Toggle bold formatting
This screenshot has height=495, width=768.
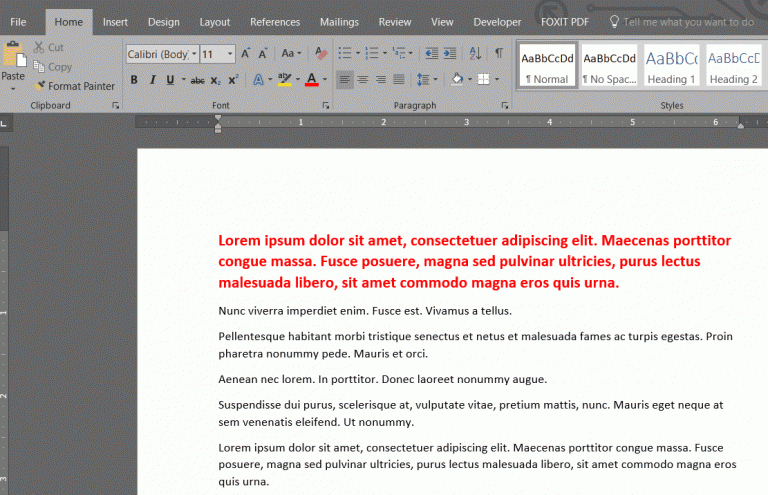(134, 80)
